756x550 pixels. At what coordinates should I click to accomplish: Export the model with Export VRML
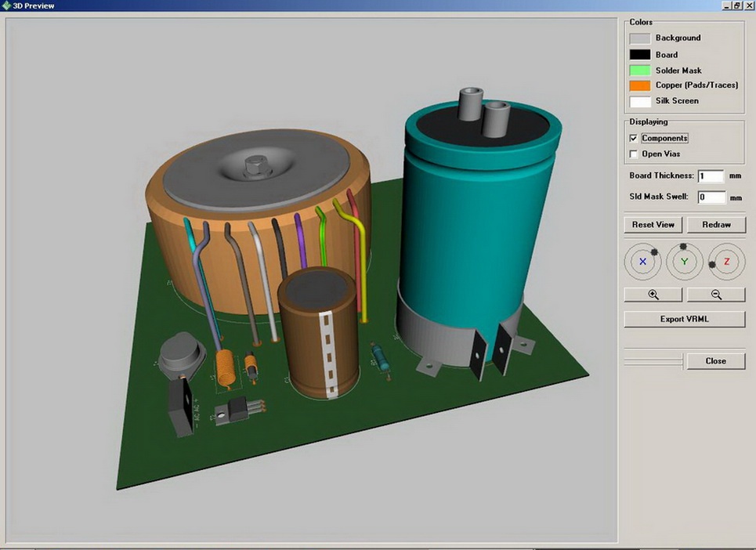pyautogui.click(x=684, y=320)
